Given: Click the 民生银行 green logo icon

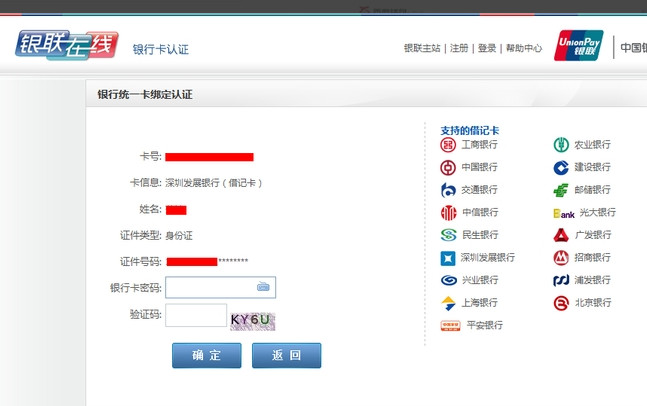Looking at the screenshot, I should pyautogui.click(x=448, y=235).
